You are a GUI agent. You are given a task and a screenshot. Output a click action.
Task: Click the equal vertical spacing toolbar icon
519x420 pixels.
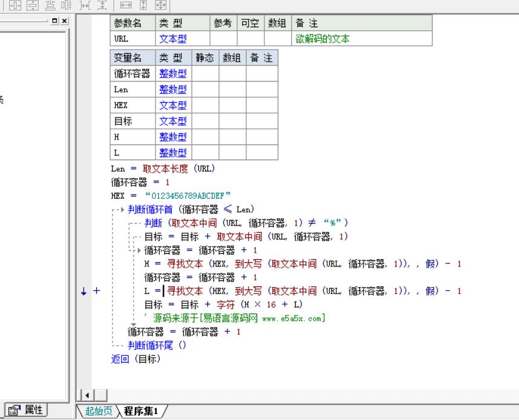(x=102, y=5)
